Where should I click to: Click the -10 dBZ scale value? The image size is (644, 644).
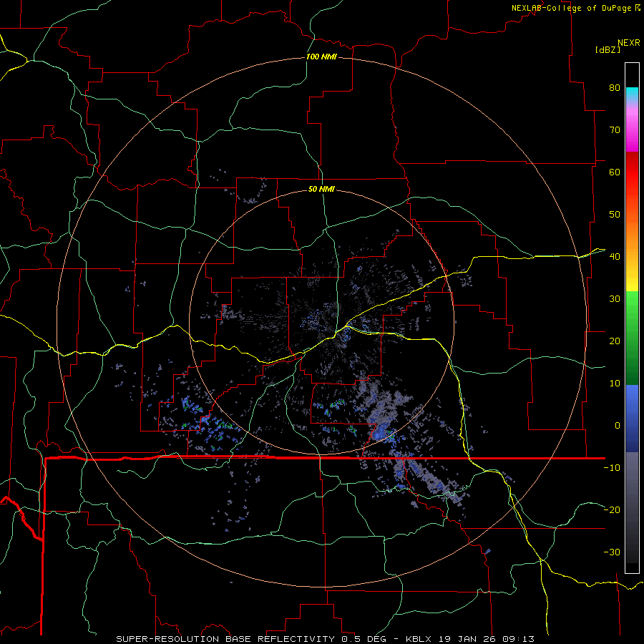[x=612, y=468]
